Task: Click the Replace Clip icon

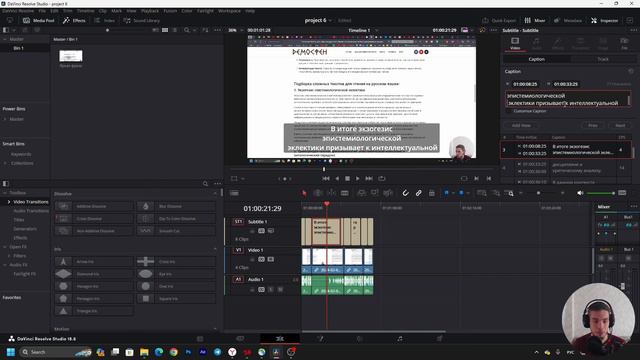Action: click(x=388, y=193)
